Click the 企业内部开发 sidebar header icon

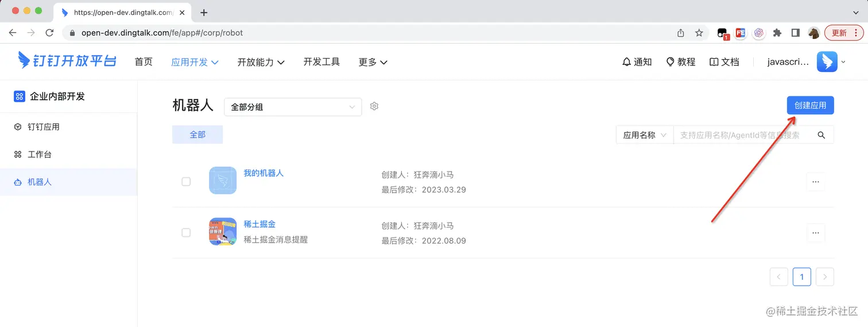(20, 96)
